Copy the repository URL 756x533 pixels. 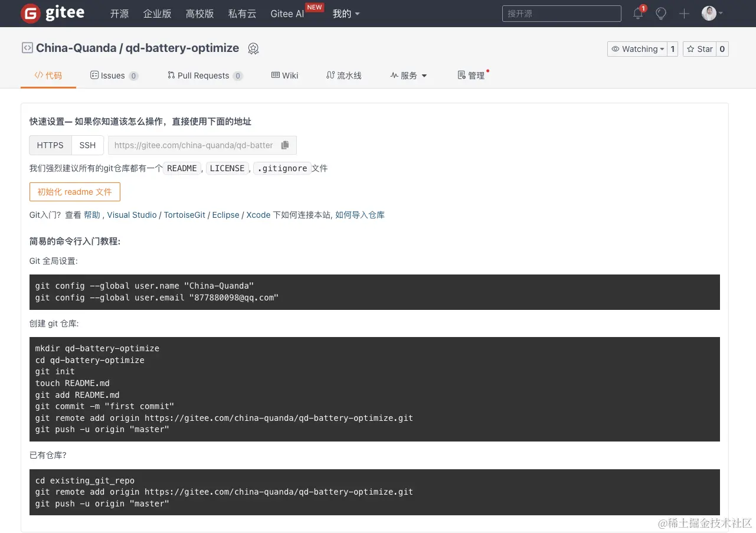[x=285, y=145]
